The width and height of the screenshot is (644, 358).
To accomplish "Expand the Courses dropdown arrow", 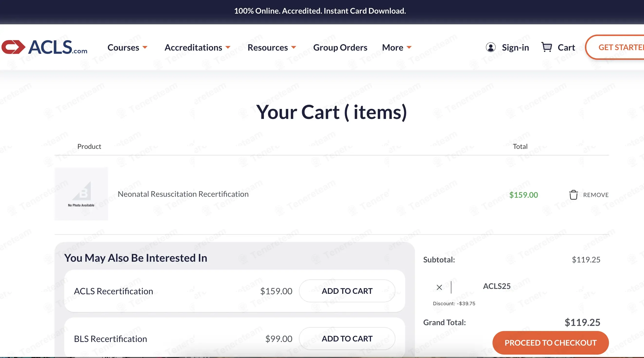I will pyautogui.click(x=145, y=47).
